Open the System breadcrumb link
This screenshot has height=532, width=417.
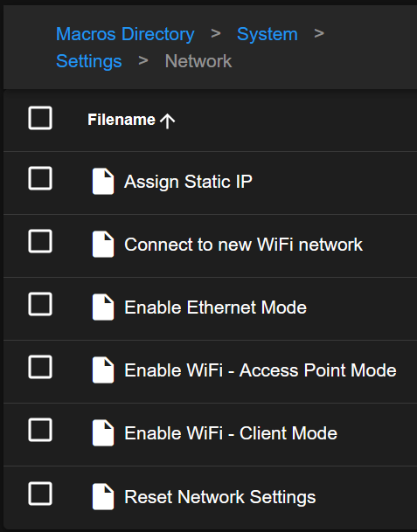tap(268, 34)
